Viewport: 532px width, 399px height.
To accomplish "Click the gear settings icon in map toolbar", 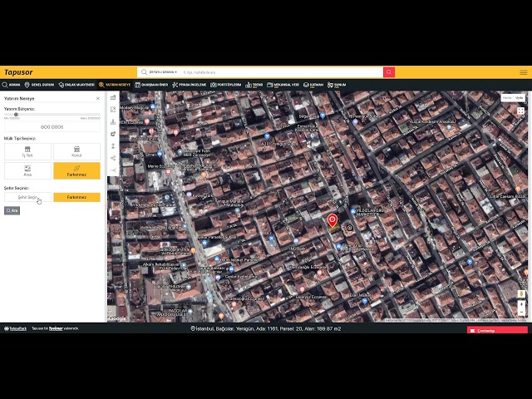I will click(x=113, y=134).
